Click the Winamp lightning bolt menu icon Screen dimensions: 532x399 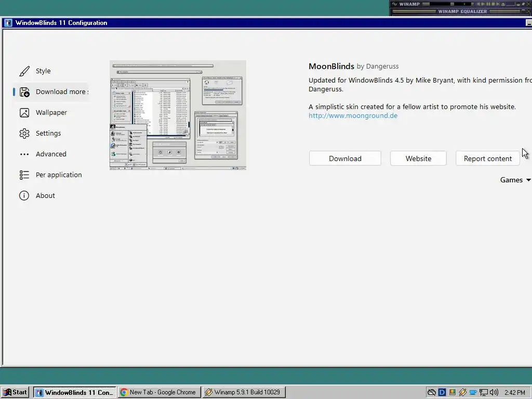point(394,4)
